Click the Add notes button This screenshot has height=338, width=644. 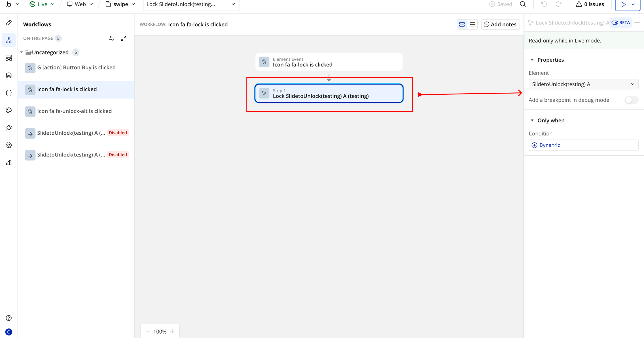500,25
